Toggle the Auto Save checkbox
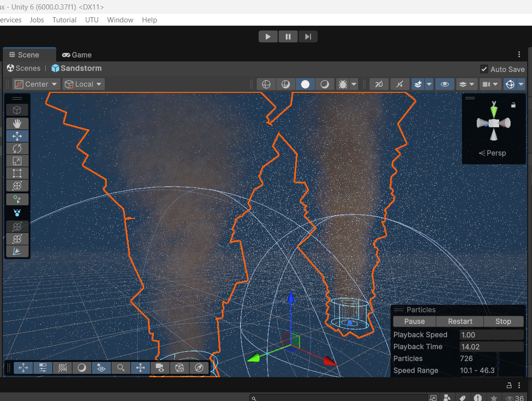Screen dimensions: 532x401 pyautogui.click(x=484, y=69)
